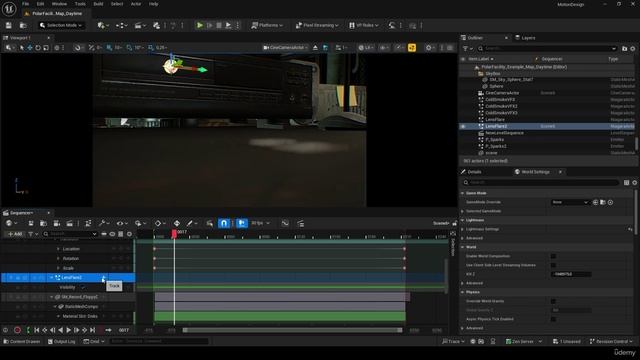Switch to the Details tab
Image resolution: width=640 pixels, height=360 pixels.
pos(471,172)
